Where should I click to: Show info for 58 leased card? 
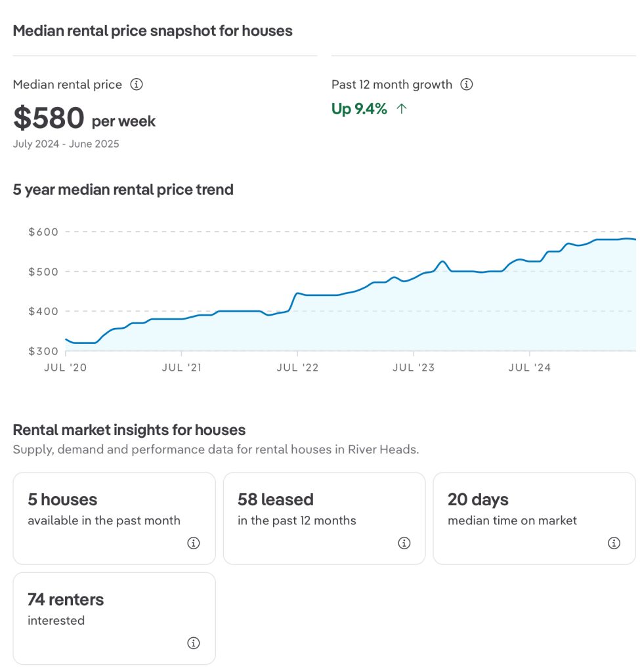(404, 543)
